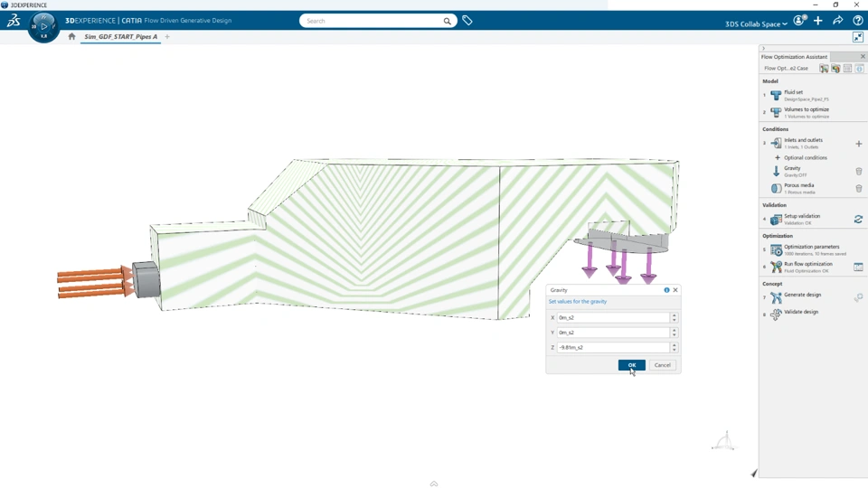This screenshot has height=488, width=868.
Task: Expand Optional conditions with plus
Action: click(778, 157)
